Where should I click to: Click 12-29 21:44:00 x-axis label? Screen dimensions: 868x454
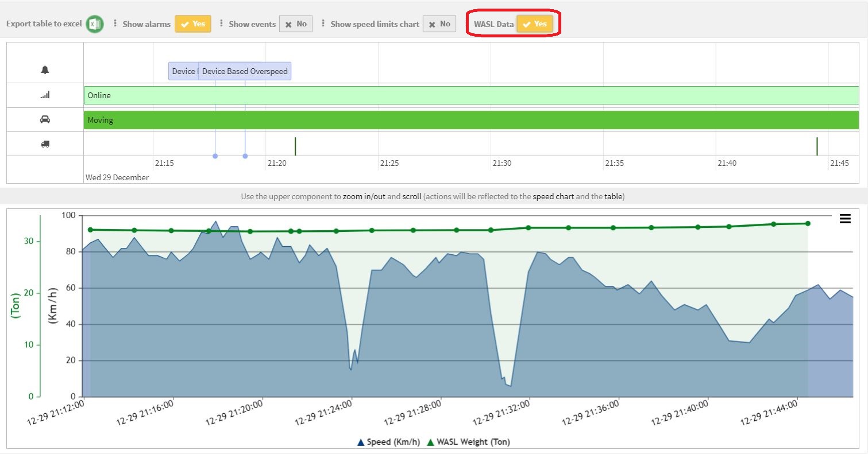pos(770,412)
